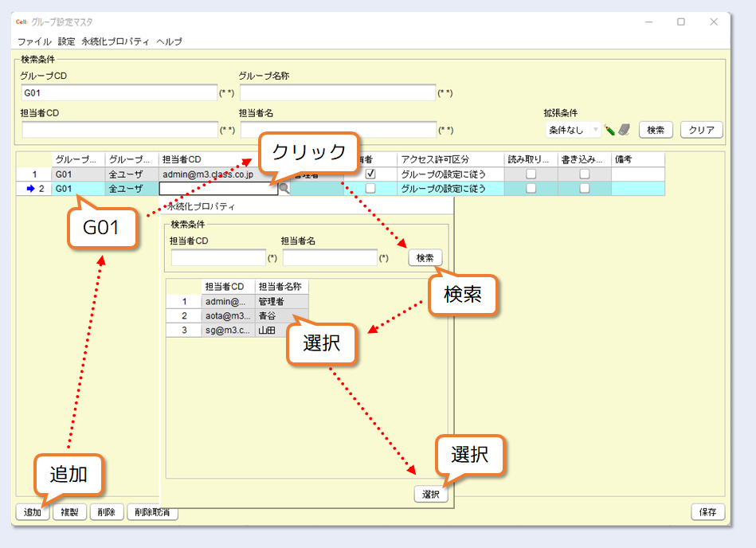
Task: Click the クリア button
Action: click(x=702, y=130)
